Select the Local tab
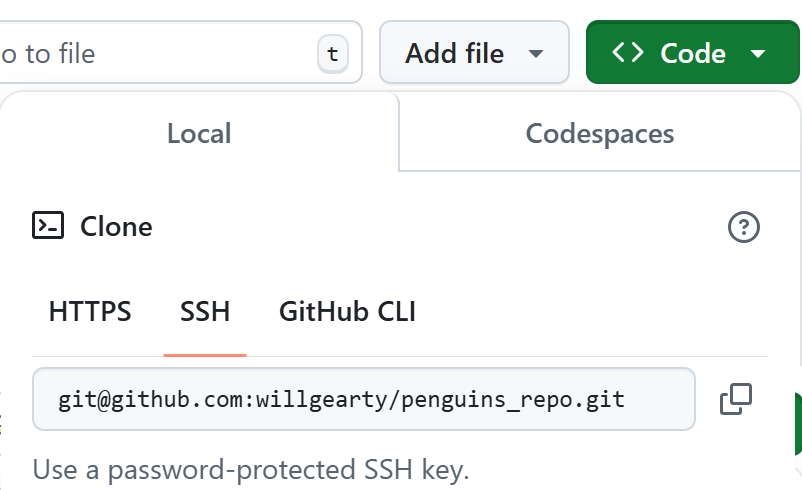802x490 pixels. 199,133
